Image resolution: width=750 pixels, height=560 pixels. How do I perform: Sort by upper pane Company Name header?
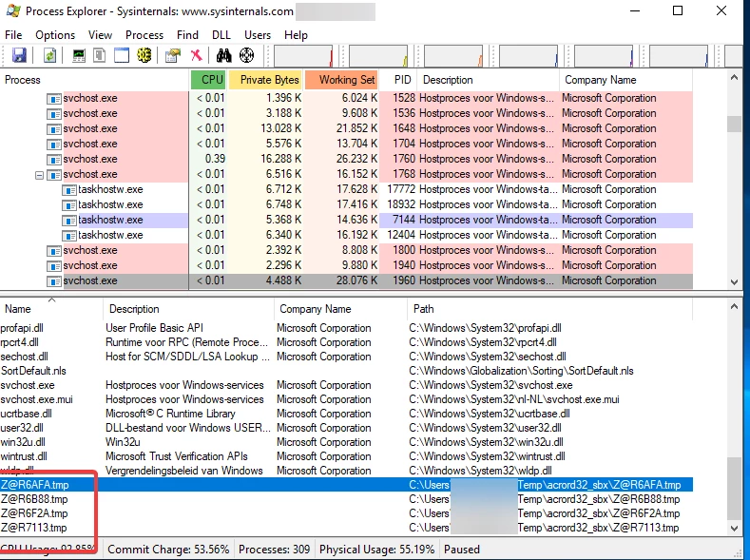tap(625, 80)
